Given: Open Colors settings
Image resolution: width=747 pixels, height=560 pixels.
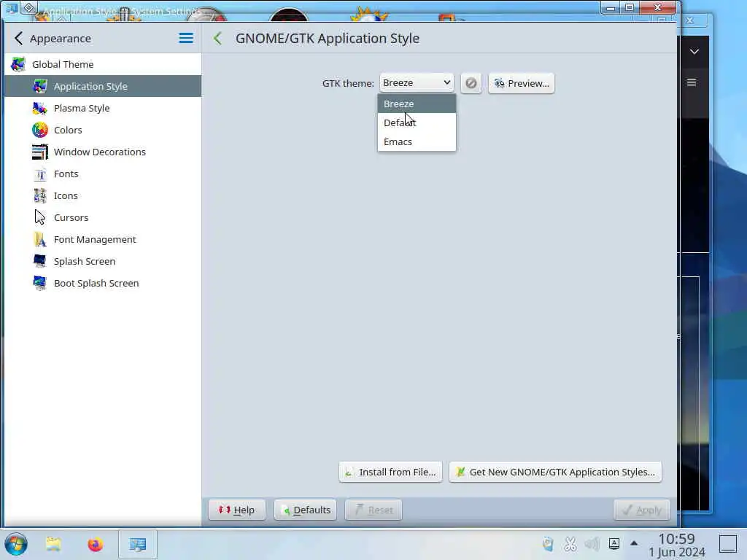Looking at the screenshot, I should [103, 130].
